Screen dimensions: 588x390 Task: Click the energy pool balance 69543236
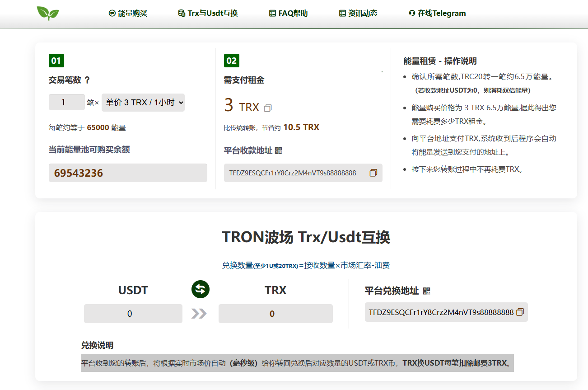click(128, 173)
